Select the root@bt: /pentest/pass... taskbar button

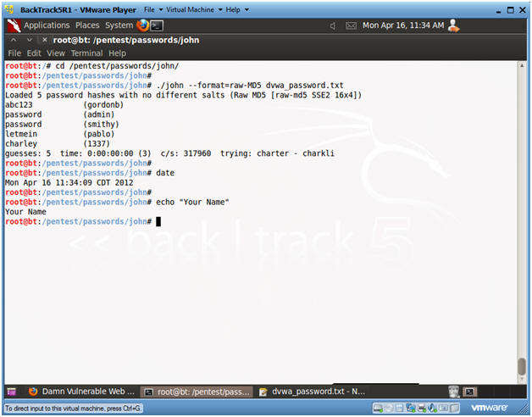197,392
